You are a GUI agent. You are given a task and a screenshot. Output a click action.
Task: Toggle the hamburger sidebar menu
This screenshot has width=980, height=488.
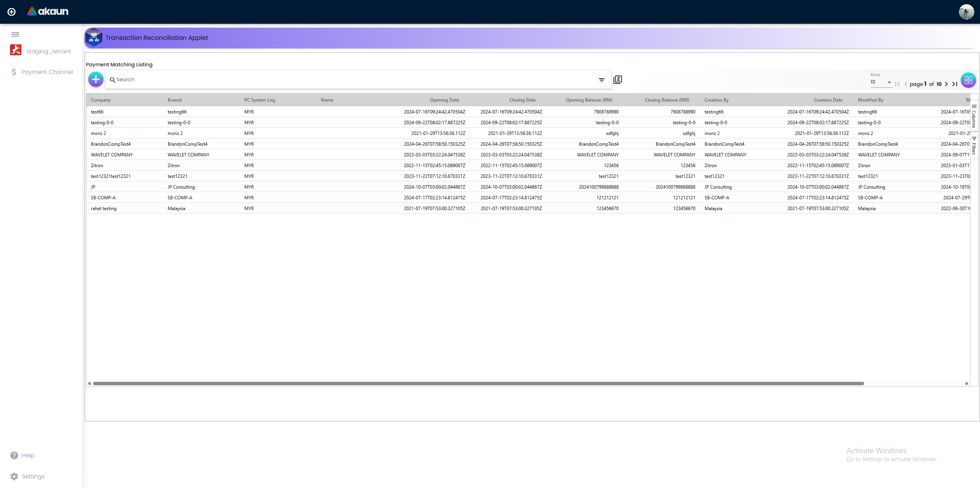[x=15, y=35]
